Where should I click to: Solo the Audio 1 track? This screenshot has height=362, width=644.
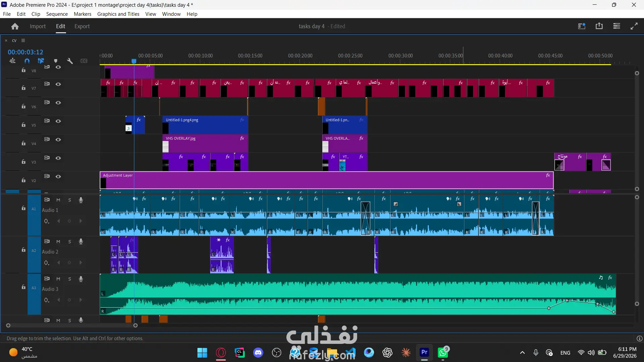70,200
